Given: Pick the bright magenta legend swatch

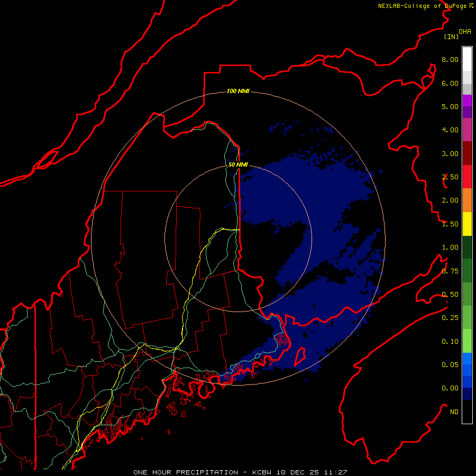Looking at the screenshot, I should pos(467,100).
